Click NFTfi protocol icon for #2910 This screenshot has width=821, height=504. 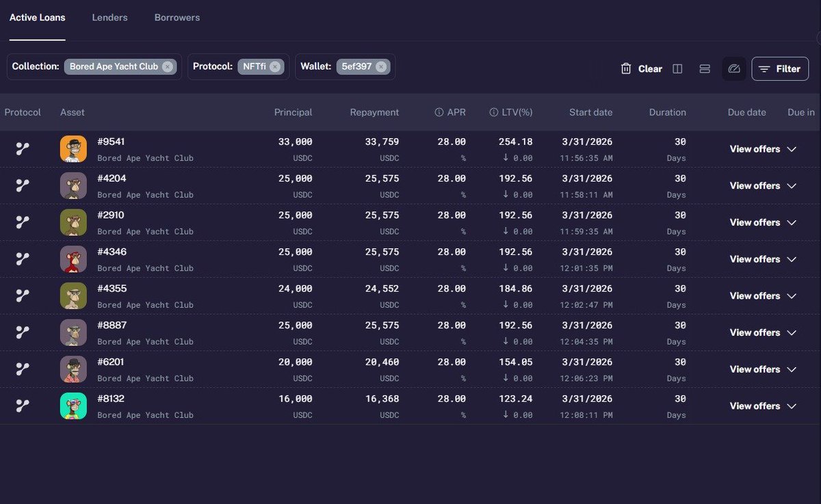tap(23, 222)
